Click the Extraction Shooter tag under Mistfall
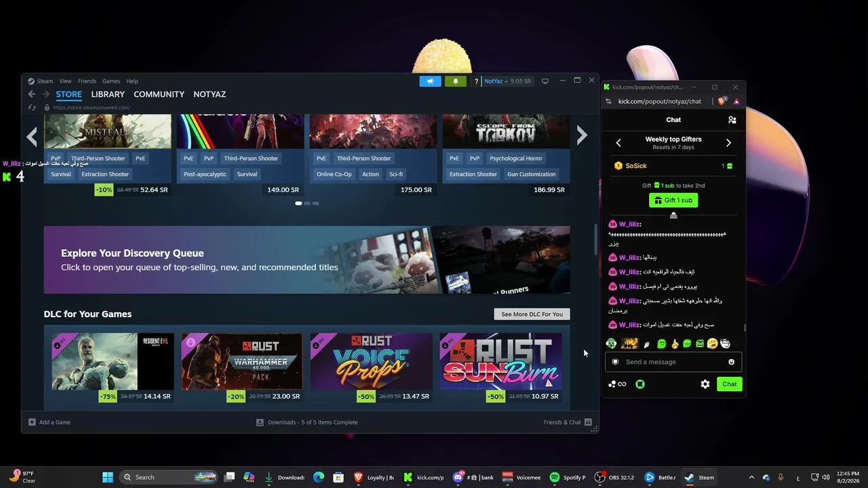The width and height of the screenshot is (868, 488). [105, 174]
